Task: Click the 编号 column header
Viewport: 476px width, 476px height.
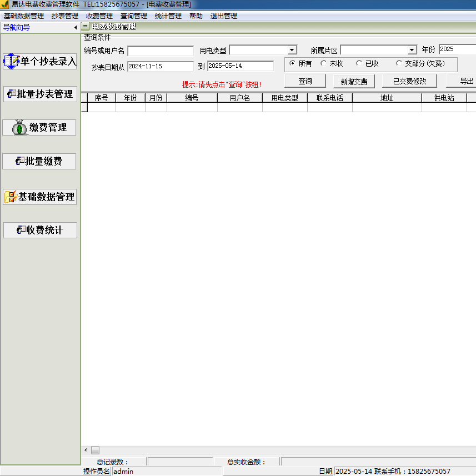Action: pyautogui.click(x=192, y=98)
